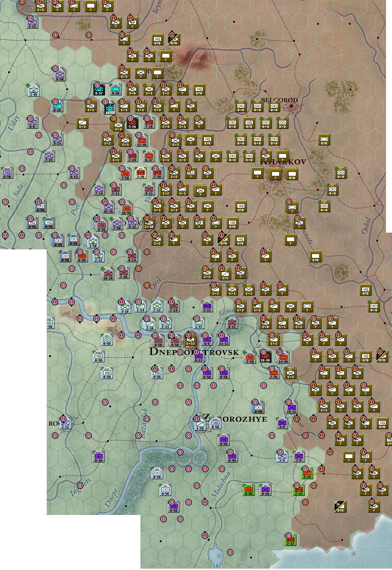Select the Soviet 2=5 counter
Viewport: 392px width, 570px height.
[40, 6]
